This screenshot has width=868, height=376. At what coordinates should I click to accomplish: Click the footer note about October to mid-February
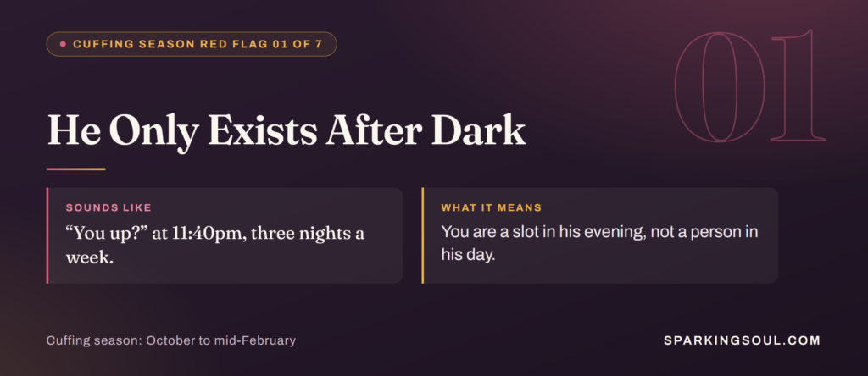171,340
